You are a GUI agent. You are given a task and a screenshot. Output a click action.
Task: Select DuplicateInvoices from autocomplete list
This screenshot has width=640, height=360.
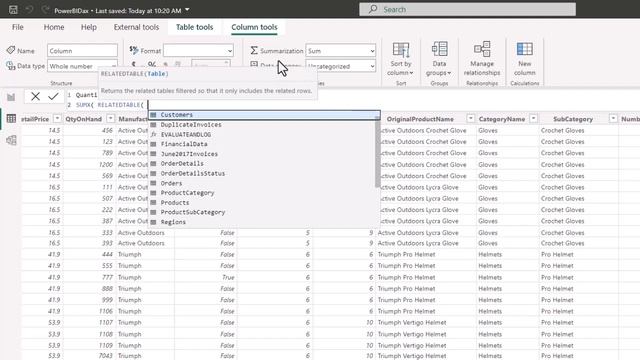point(262,124)
